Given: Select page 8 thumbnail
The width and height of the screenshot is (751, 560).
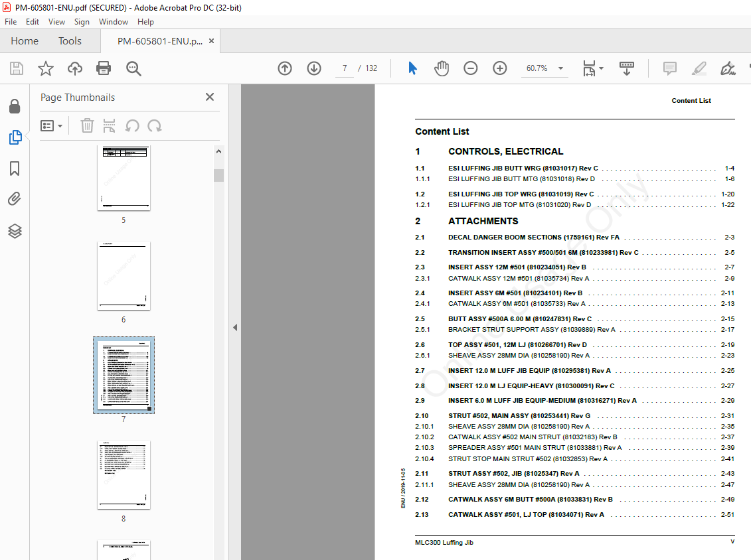Looking at the screenshot, I should [x=124, y=475].
